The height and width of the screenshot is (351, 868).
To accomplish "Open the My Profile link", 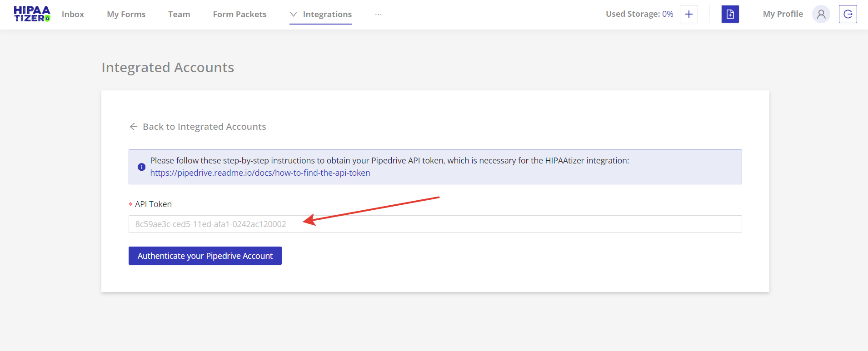I will tap(783, 14).
